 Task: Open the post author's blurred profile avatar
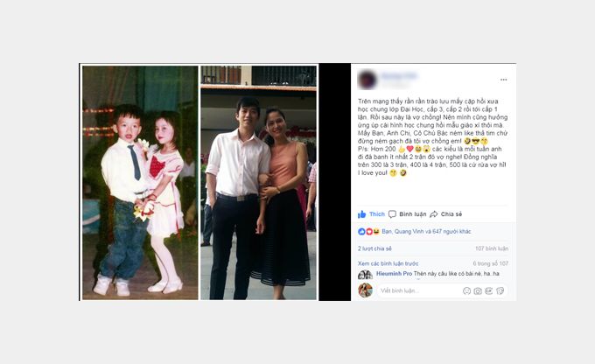tap(367, 80)
